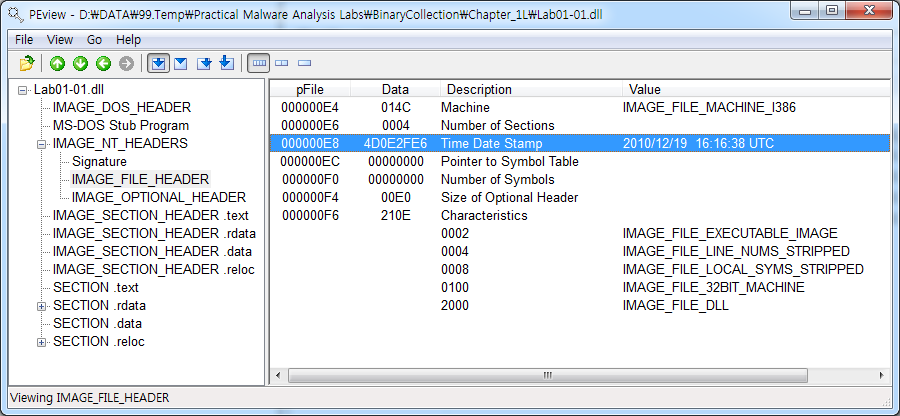Toggle the pressed byte-width view button

[259, 63]
